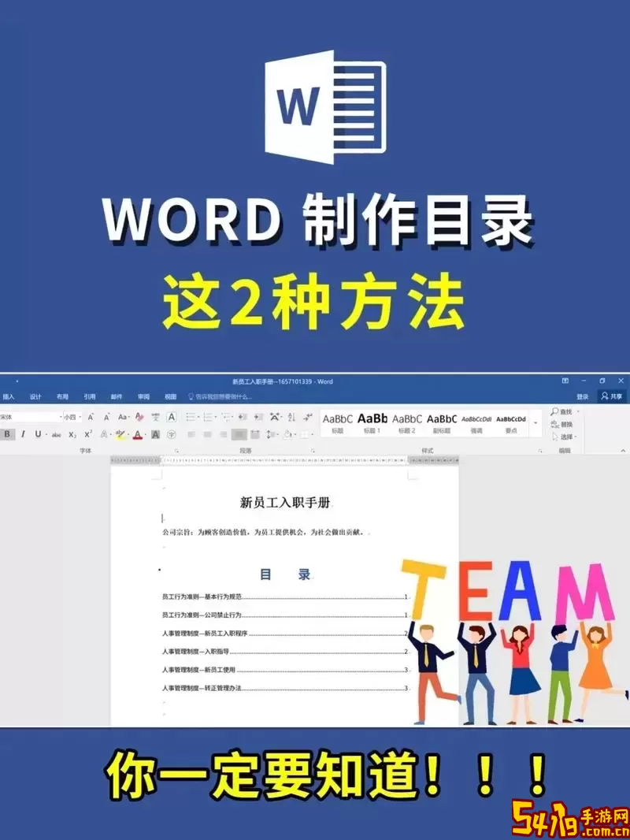Click Tell Me search box
630x840 pixels.
point(220,397)
